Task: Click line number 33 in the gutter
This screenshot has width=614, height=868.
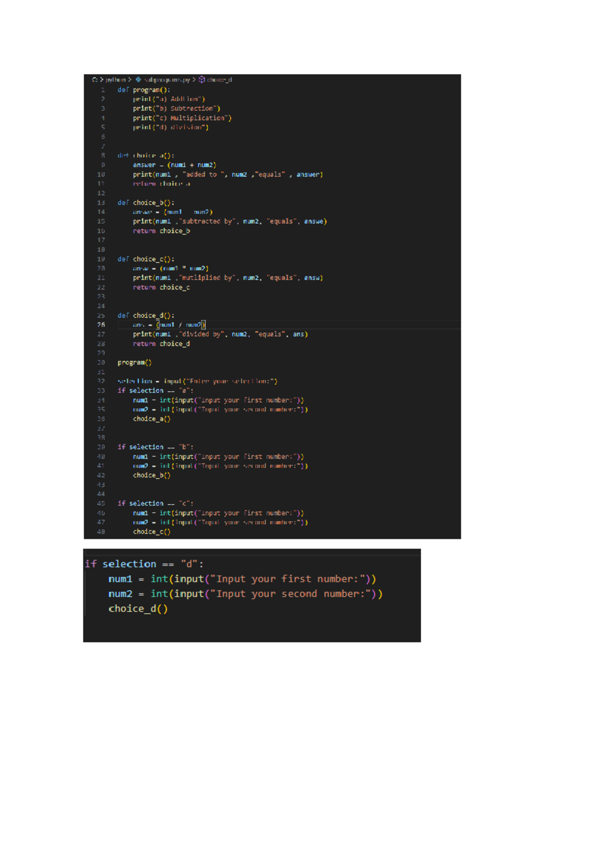Action: coord(101,390)
